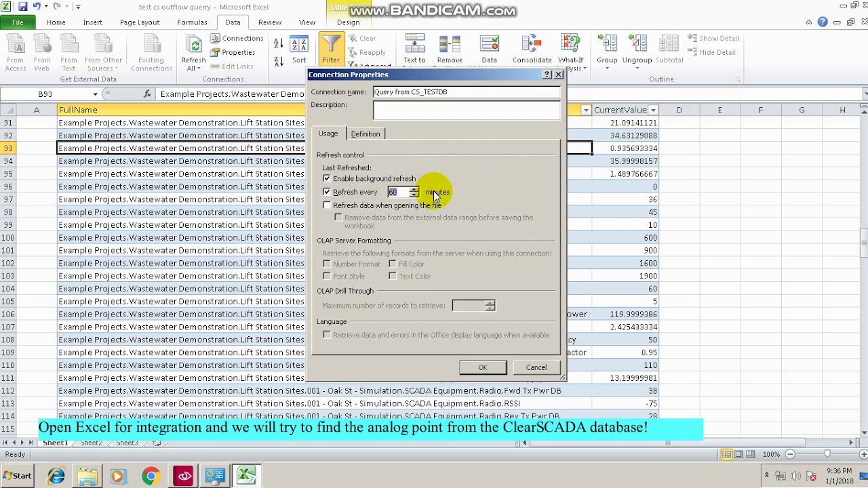Switch to the Formulas ribbon tab

coord(193,22)
